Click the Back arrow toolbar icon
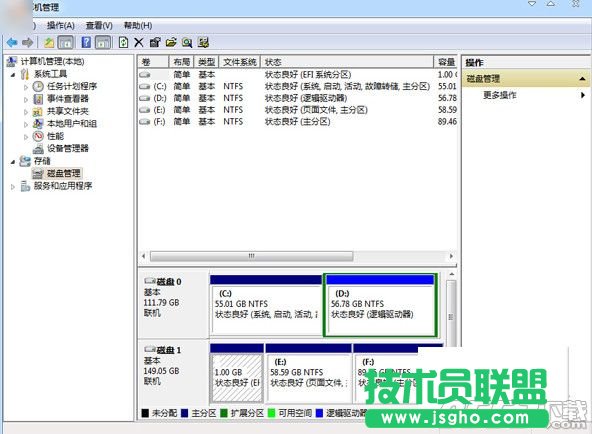This screenshot has width=592, height=434. click(x=12, y=43)
